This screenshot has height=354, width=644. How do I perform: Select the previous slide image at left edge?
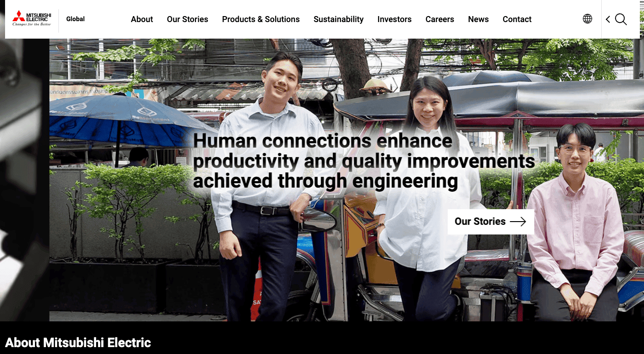[24, 180]
